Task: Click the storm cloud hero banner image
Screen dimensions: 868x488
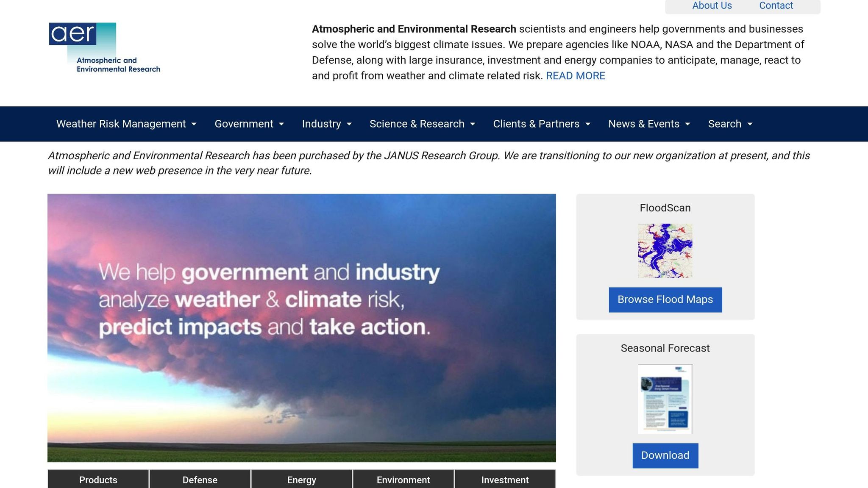Action: click(302, 328)
